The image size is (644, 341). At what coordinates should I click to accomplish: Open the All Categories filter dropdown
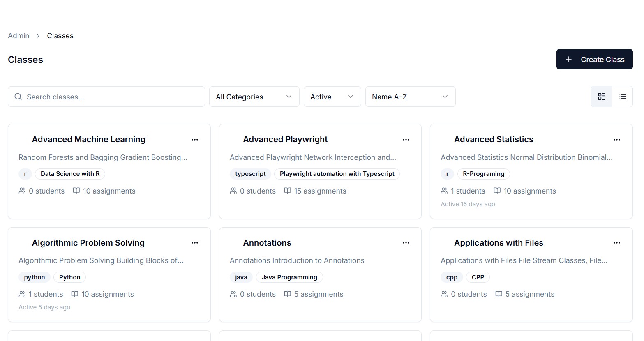point(254,97)
